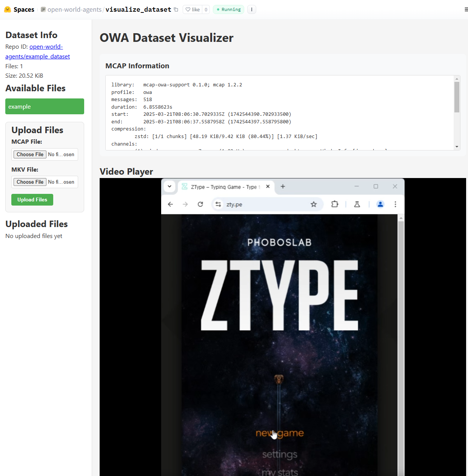Maximize the browser window in the video
This screenshot has height=476, width=468.
pyautogui.click(x=376, y=186)
